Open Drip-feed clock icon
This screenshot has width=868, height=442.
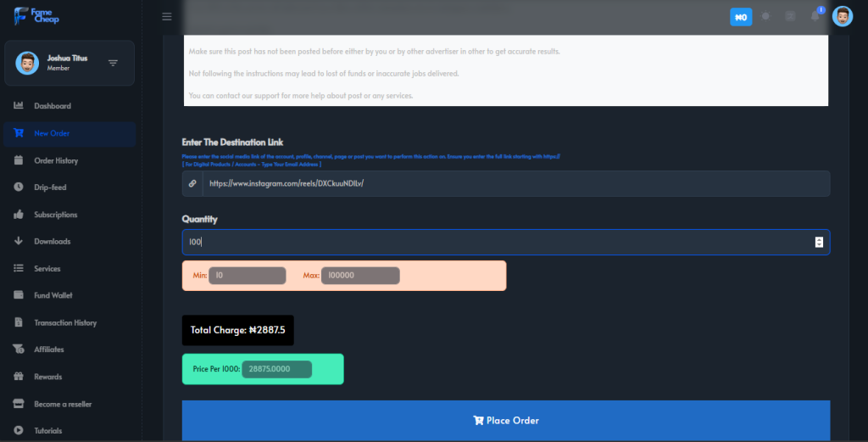tap(19, 187)
